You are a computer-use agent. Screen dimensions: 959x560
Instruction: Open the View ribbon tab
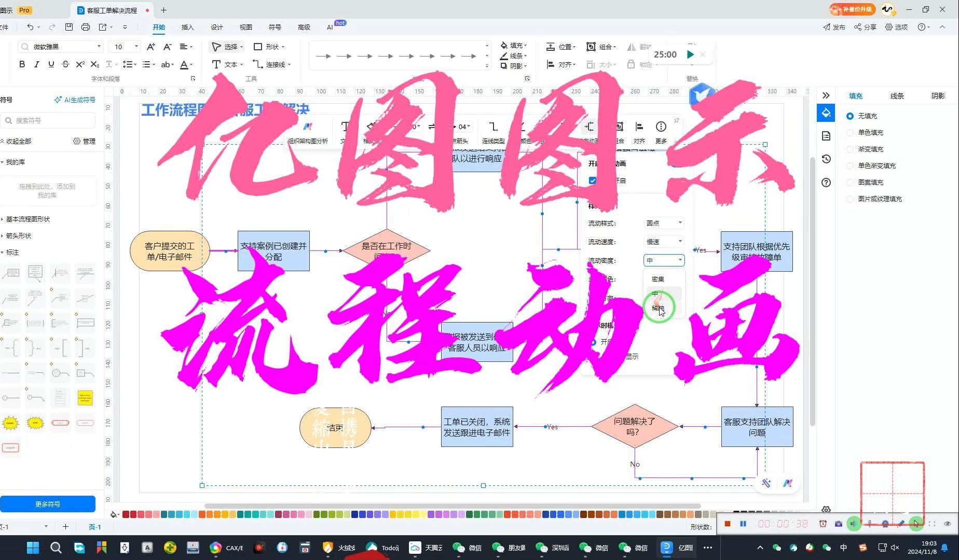[245, 27]
